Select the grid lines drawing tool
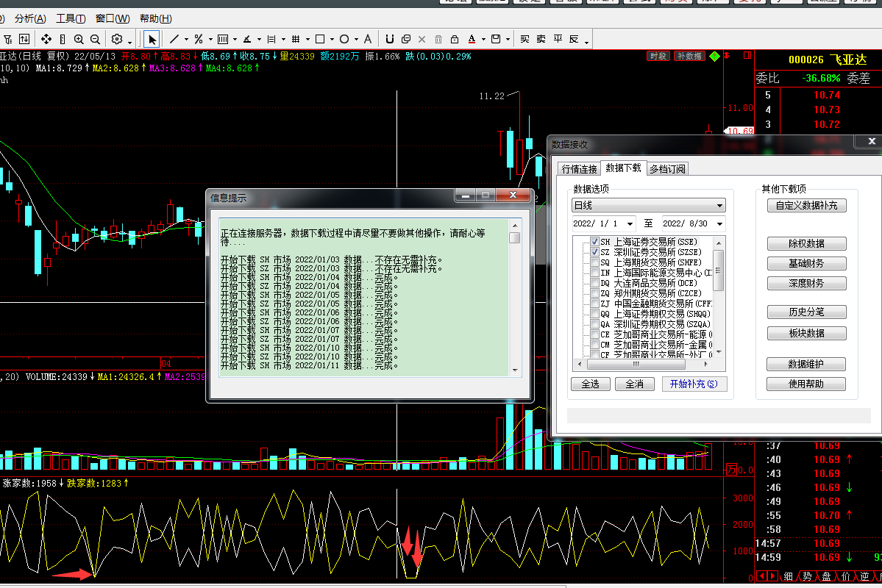This screenshot has width=882, height=588. [295, 40]
